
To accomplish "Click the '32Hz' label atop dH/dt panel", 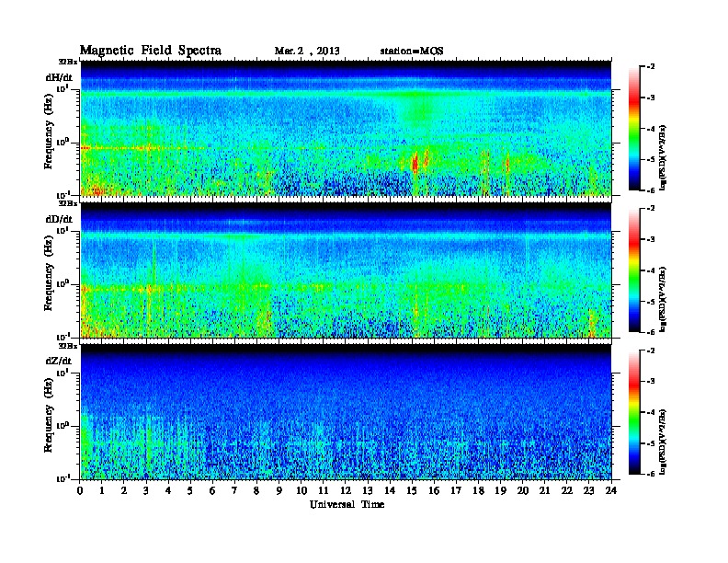I will coord(68,62).
